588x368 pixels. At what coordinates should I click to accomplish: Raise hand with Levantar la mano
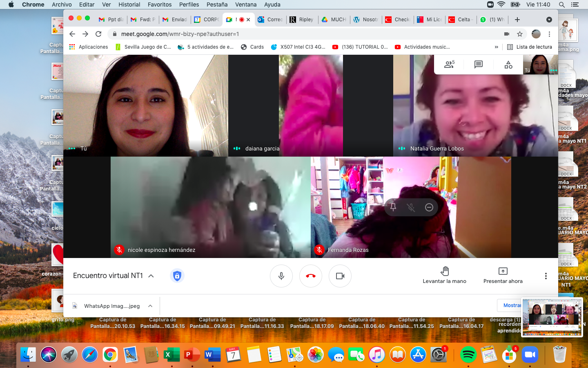coord(445,275)
